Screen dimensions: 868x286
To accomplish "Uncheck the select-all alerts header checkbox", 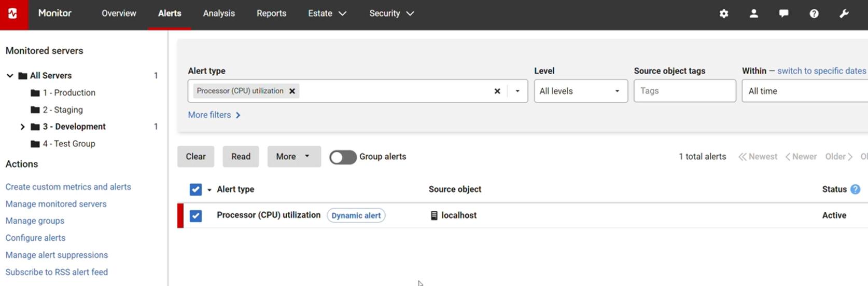I will point(195,189).
